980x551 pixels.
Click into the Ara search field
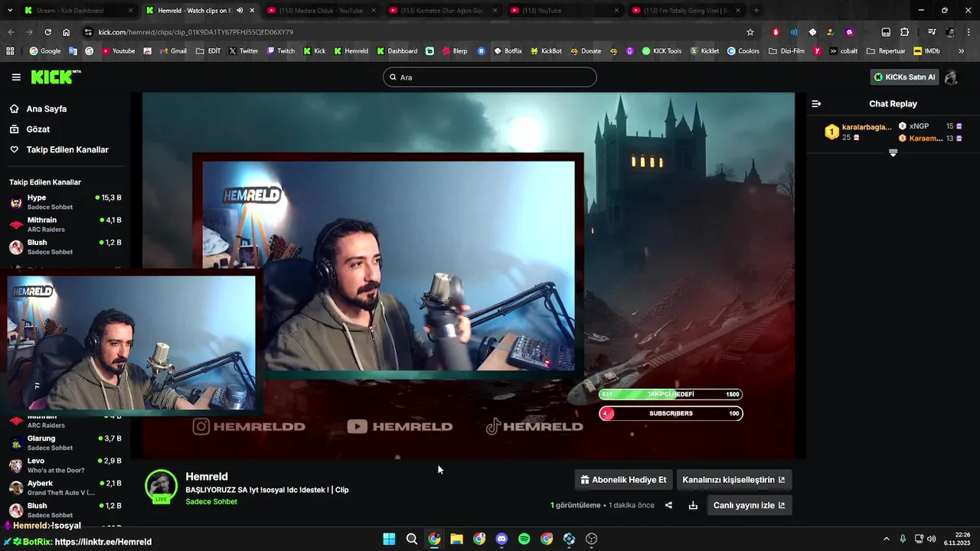(x=490, y=77)
